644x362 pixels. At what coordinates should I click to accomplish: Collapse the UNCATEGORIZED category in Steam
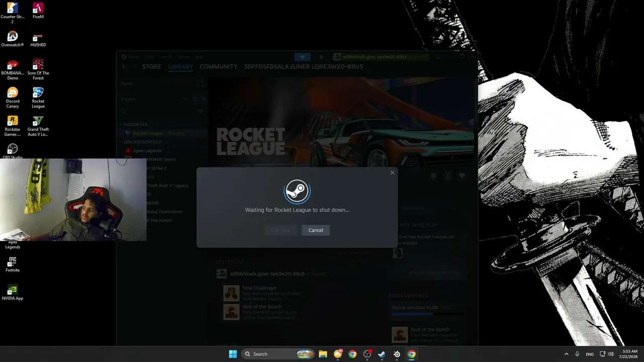pos(142,142)
